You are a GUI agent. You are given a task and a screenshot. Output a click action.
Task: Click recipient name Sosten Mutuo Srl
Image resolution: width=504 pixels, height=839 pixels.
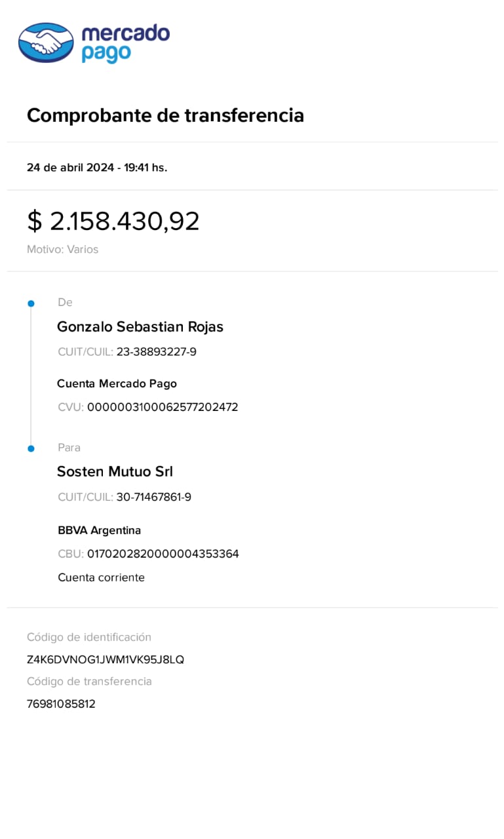coord(115,471)
